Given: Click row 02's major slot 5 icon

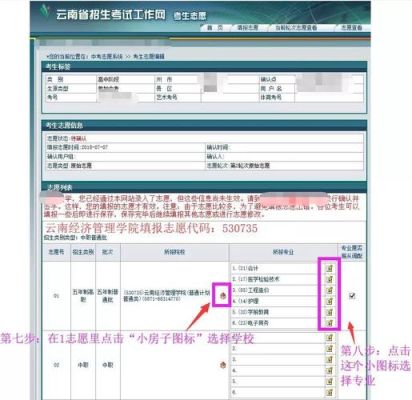Looking at the screenshot, I should [329, 381].
